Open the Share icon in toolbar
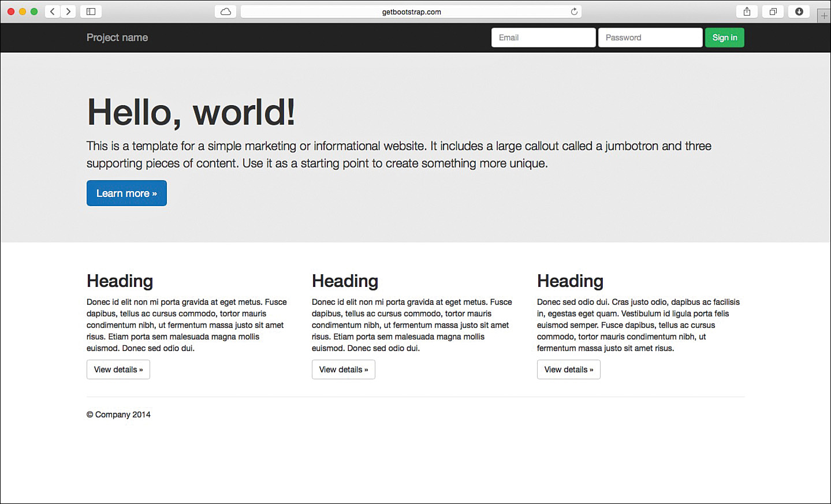 tap(747, 12)
